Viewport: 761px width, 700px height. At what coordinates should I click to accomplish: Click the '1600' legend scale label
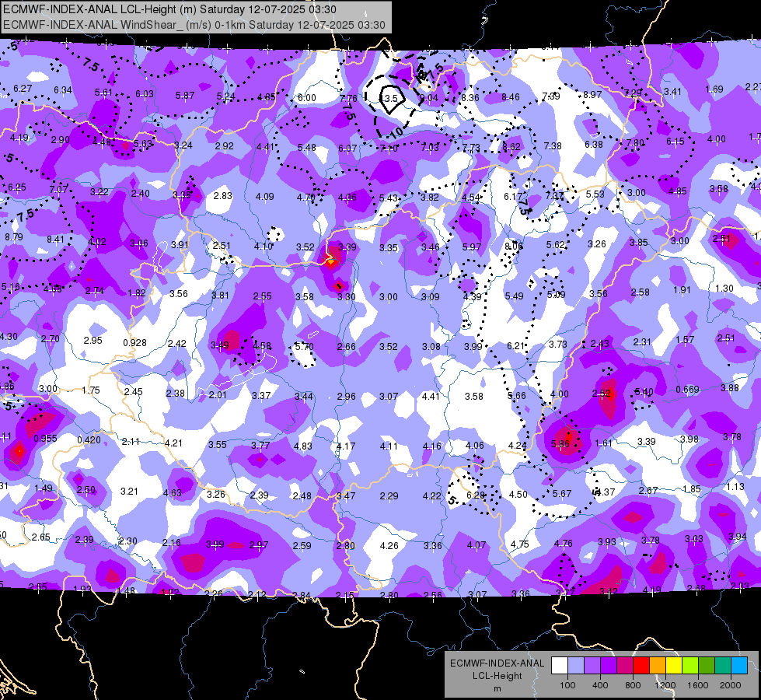(x=698, y=685)
